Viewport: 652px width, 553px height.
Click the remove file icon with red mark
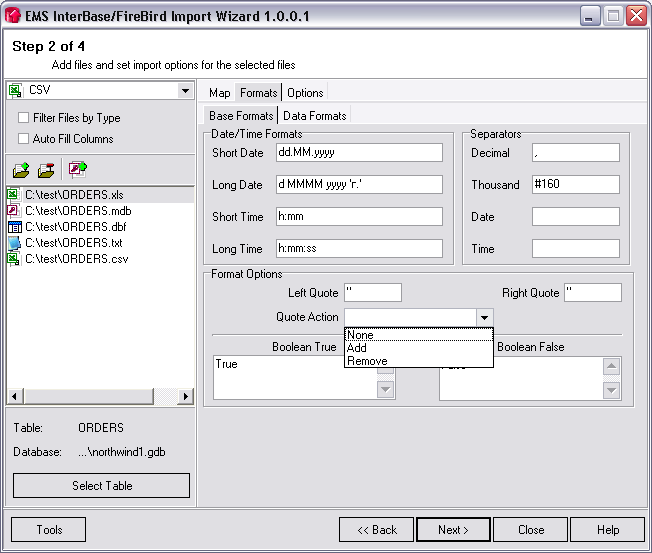pyautogui.click(x=46, y=170)
